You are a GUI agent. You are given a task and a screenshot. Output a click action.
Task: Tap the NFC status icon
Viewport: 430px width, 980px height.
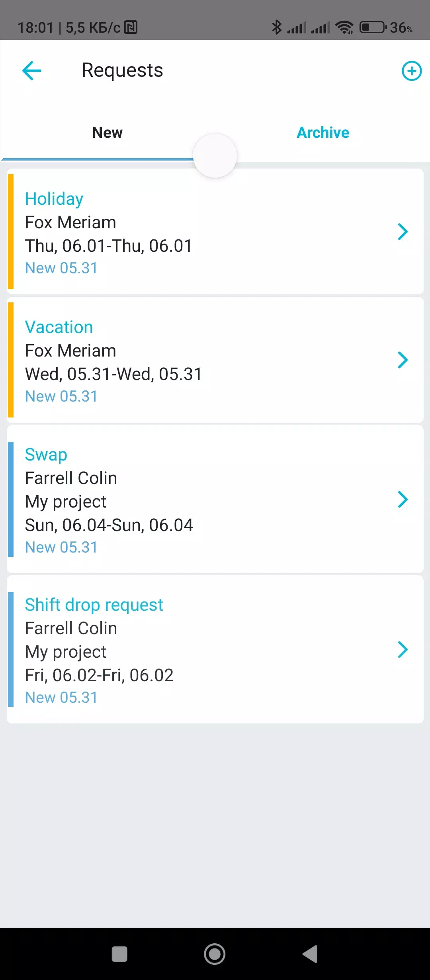pyautogui.click(x=131, y=27)
